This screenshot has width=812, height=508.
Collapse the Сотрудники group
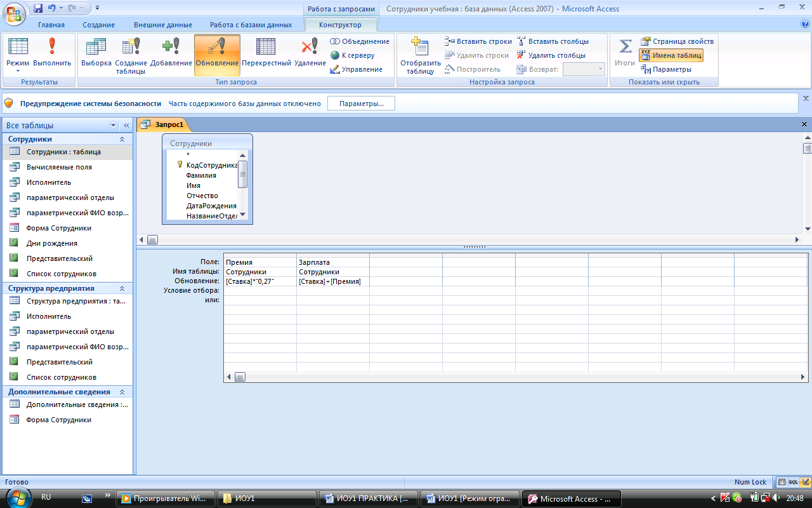(122, 139)
